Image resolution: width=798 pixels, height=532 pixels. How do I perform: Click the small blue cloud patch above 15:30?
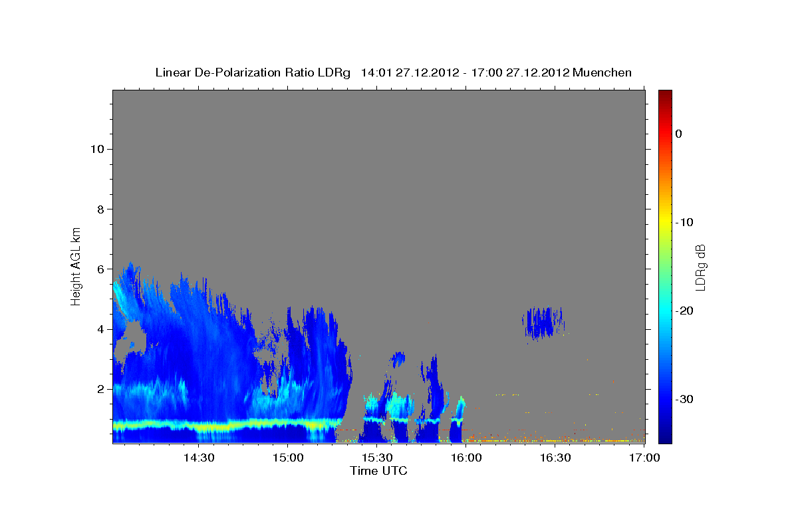398,360
